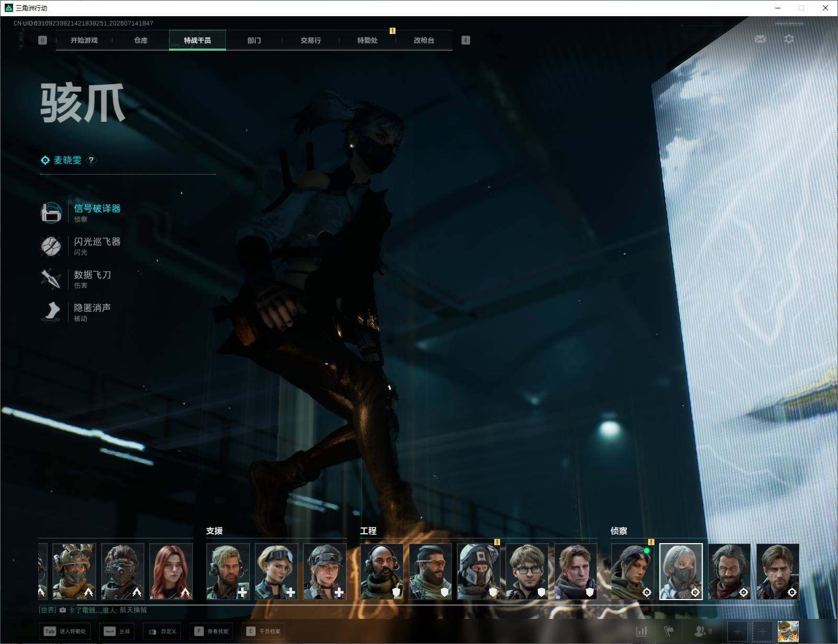
Task: Open the 特勤处 tab
Action: (367, 40)
